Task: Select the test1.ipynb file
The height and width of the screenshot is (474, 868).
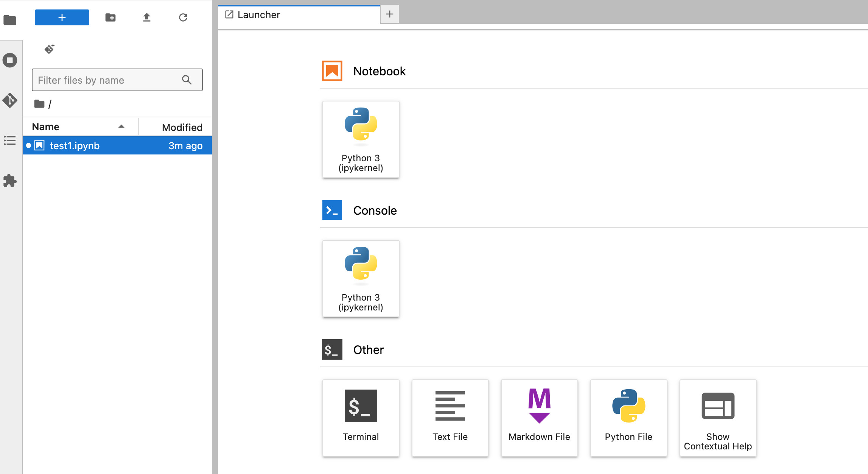Action: point(75,146)
